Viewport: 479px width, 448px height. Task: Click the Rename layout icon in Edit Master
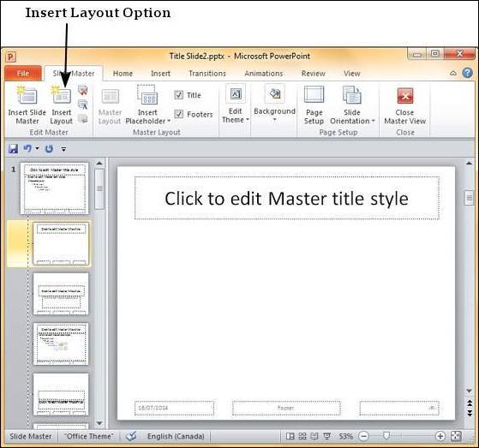click(x=83, y=105)
